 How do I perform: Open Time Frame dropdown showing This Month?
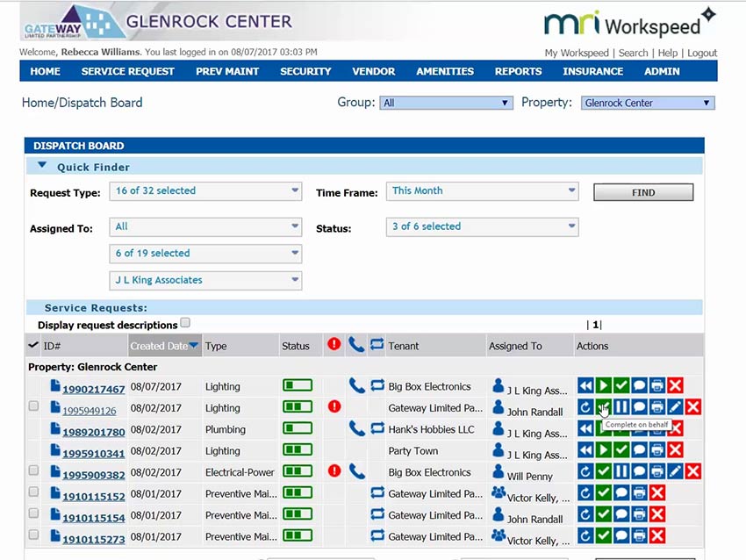tap(483, 191)
